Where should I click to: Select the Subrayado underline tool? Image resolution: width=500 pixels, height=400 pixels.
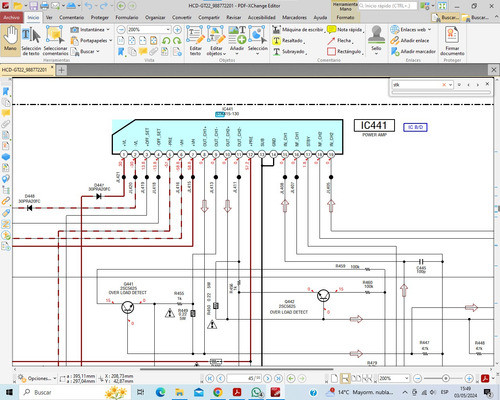click(289, 52)
